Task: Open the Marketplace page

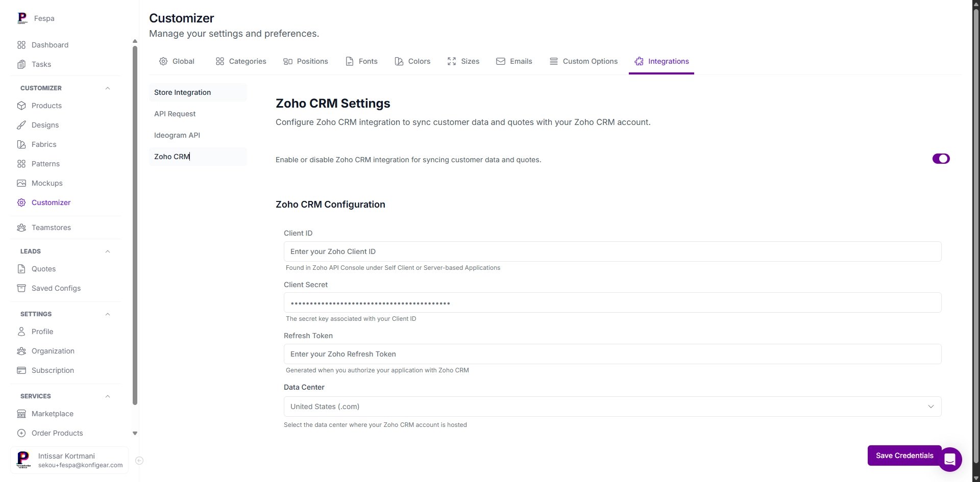Action: coord(52,414)
